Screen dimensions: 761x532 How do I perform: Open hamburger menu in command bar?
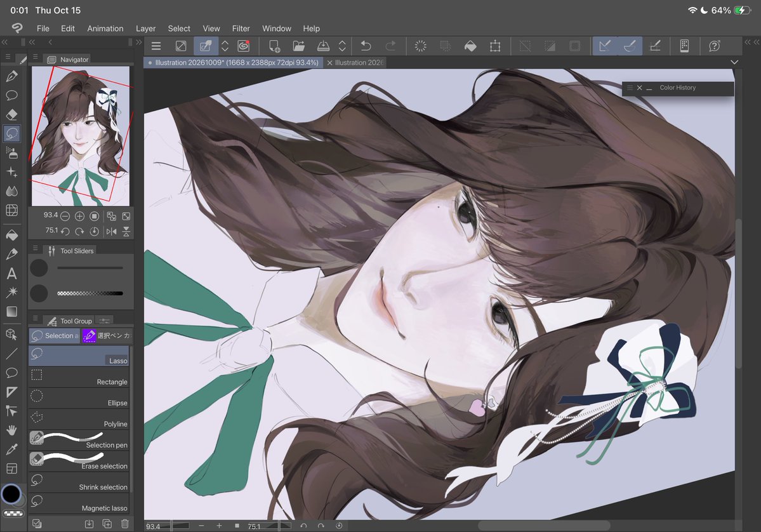(156, 46)
